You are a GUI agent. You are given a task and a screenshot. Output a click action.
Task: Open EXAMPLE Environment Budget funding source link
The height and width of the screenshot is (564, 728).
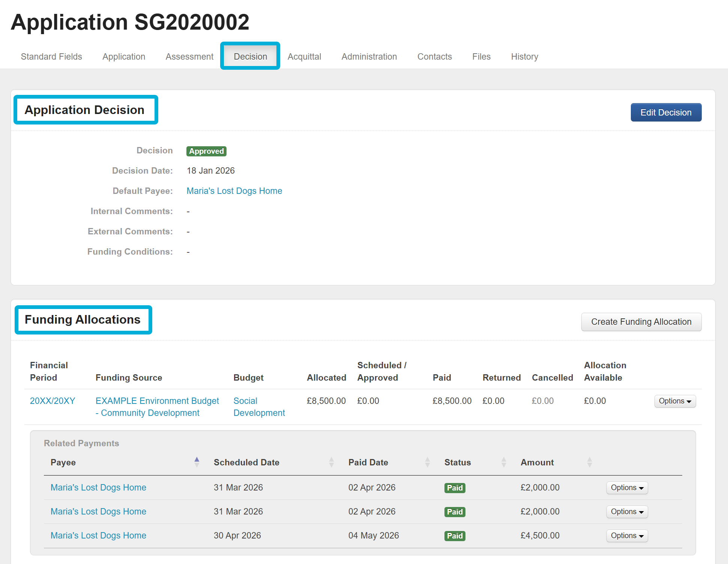(157, 407)
